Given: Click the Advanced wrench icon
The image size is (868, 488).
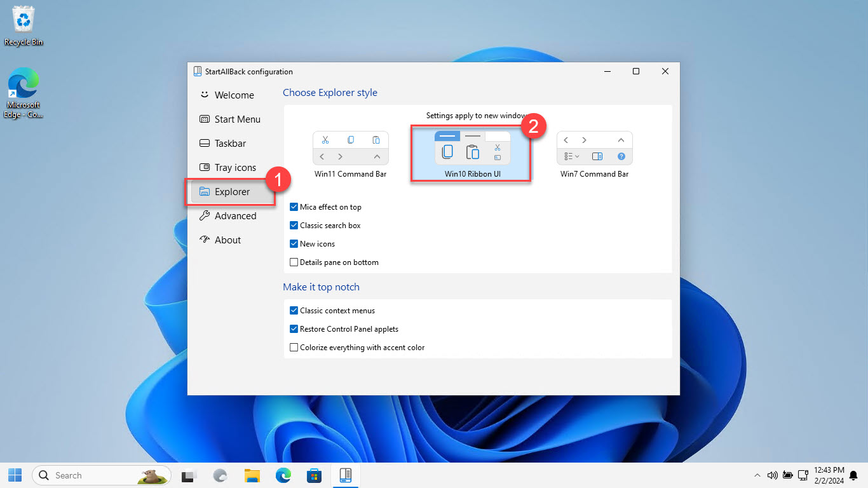Looking at the screenshot, I should [x=205, y=215].
